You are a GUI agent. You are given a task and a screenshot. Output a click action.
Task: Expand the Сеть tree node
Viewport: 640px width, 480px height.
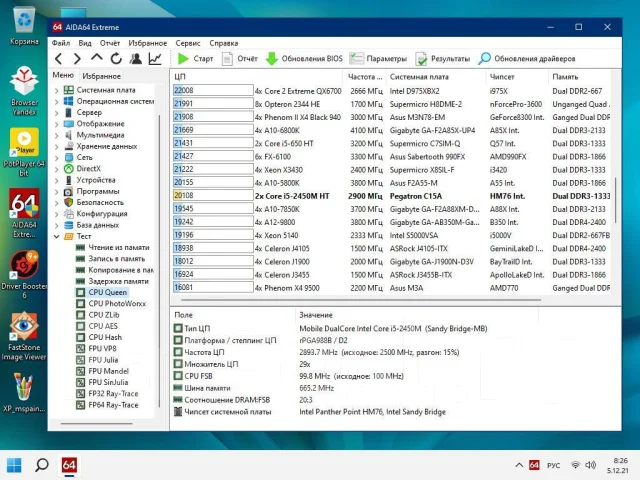click(x=57, y=158)
